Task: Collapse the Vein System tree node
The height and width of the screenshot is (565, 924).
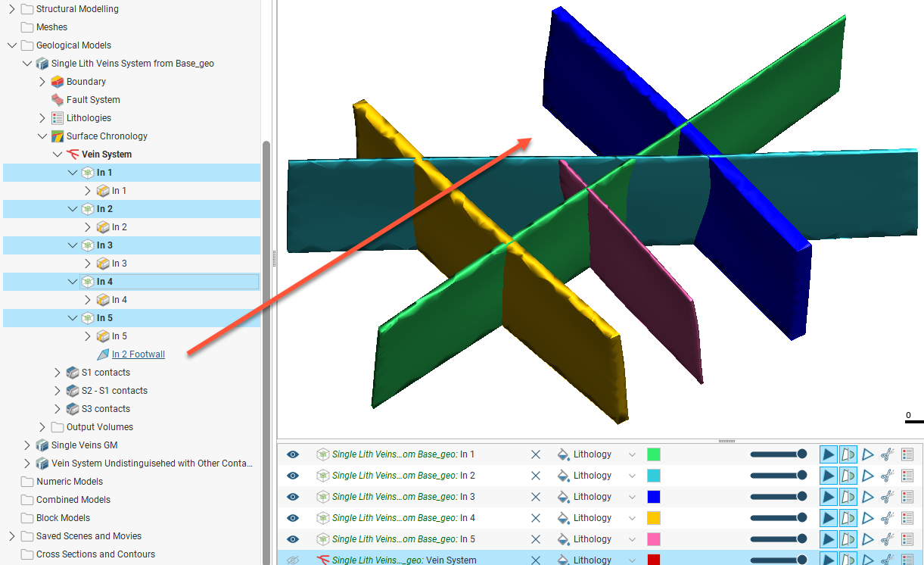Action: (58, 155)
